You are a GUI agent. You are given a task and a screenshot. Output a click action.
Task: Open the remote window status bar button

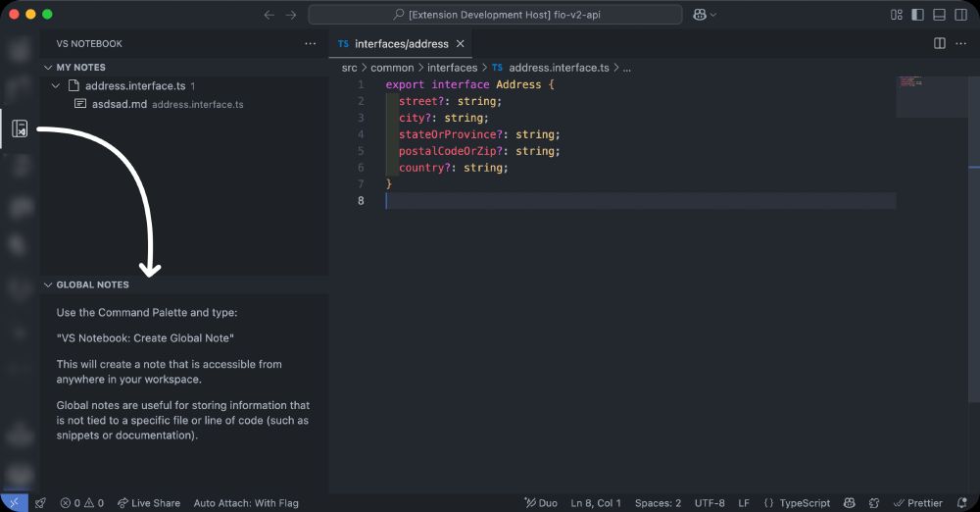[15, 502]
